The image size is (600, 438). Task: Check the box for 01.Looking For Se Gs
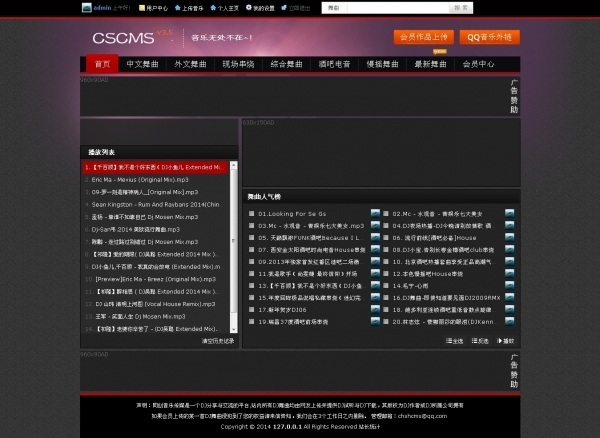252,214
